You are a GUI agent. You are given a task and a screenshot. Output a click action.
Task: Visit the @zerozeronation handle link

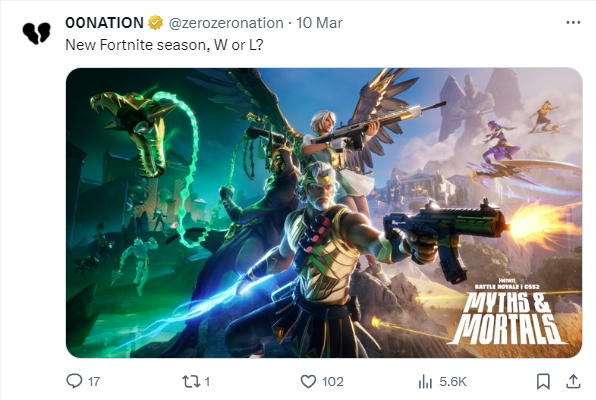(x=226, y=23)
